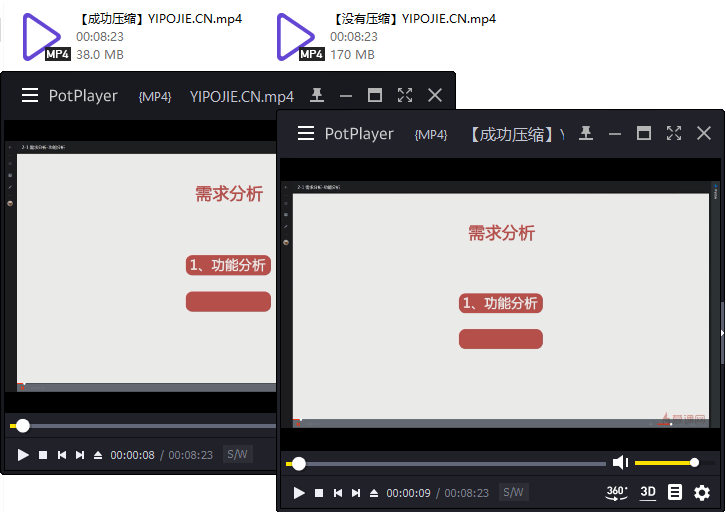Click eject/open file icon in front player

pos(374,493)
